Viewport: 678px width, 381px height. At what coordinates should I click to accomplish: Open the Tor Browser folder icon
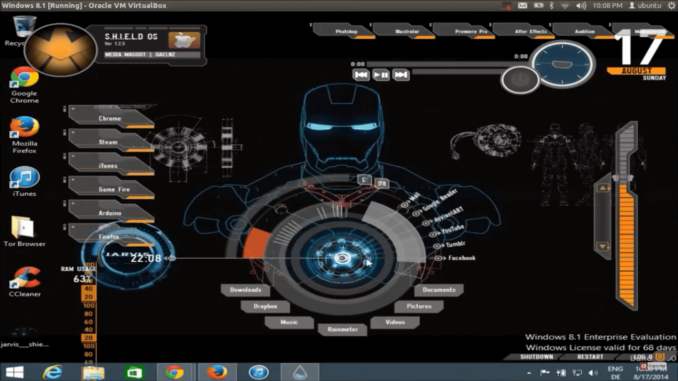[x=24, y=231]
